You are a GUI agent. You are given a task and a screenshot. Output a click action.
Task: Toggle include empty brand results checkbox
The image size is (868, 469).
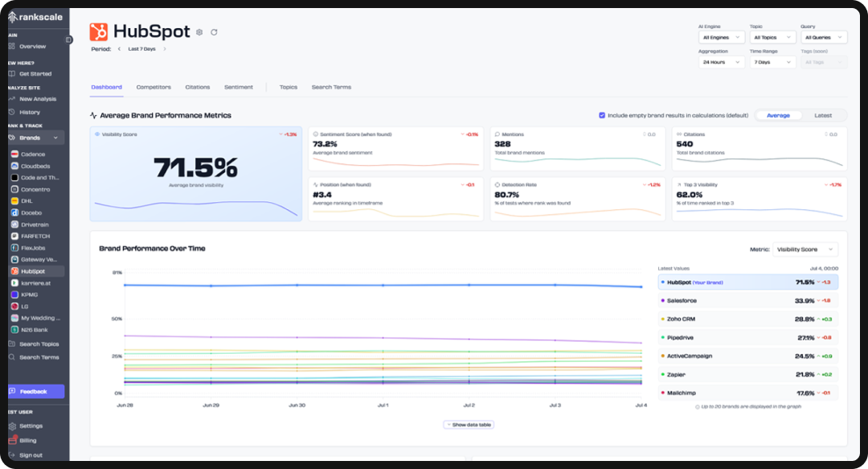click(x=602, y=114)
